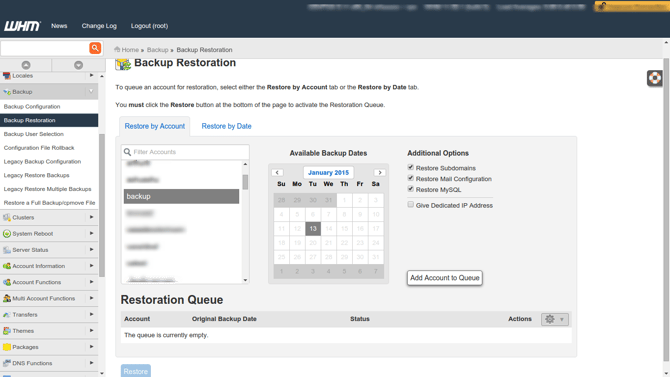Open the lifebuoy support icon
670x377 pixels.
[655, 78]
